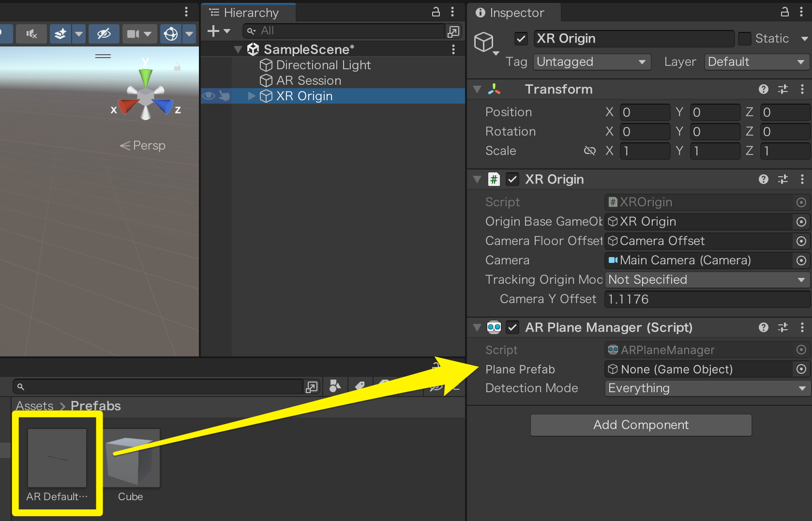Click the Main Camera object picker circle
This screenshot has width=812, height=521.
tap(801, 260)
